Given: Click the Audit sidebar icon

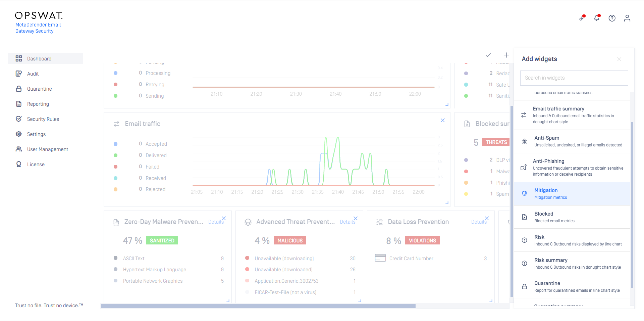Looking at the screenshot, I should click(x=19, y=74).
